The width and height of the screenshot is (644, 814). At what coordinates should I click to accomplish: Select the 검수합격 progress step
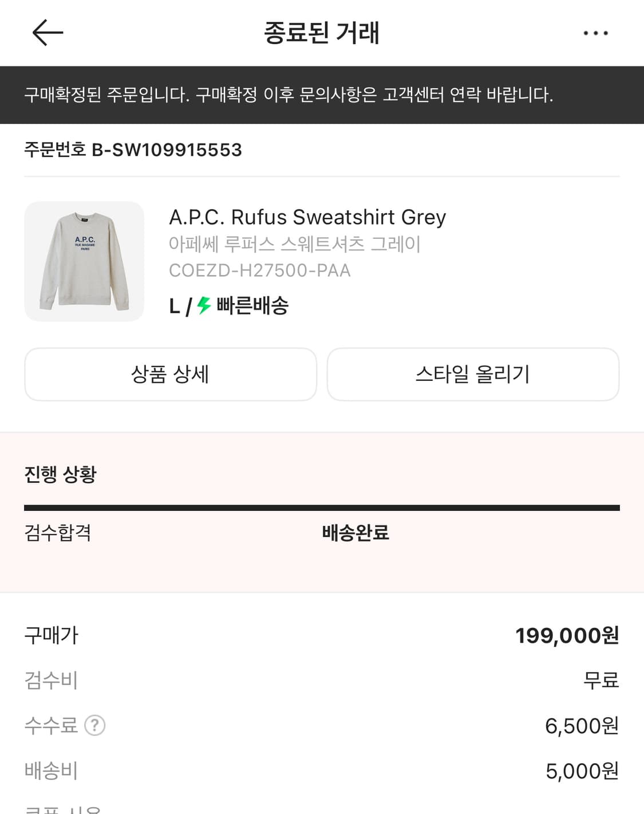pyautogui.click(x=58, y=533)
